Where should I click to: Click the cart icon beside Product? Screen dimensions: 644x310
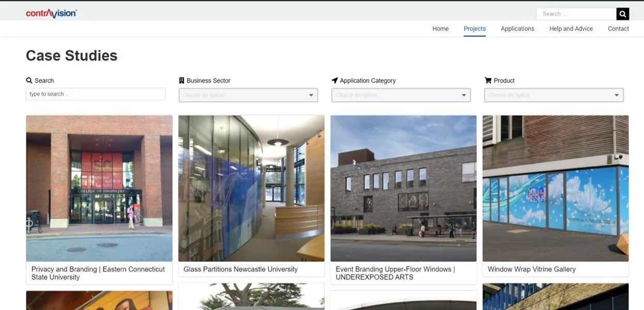click(488, 81)
